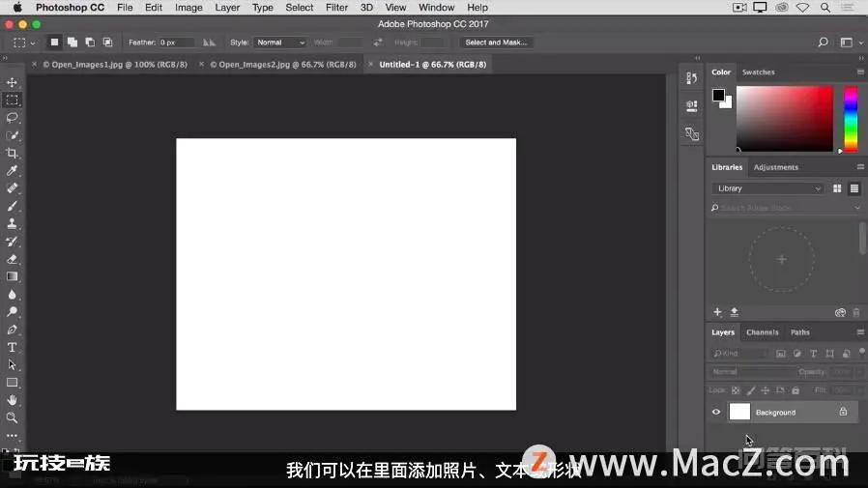Viewport: 868px width, 488px height.
Task: Select the Zoom tool
Action: tap(12, 417)
